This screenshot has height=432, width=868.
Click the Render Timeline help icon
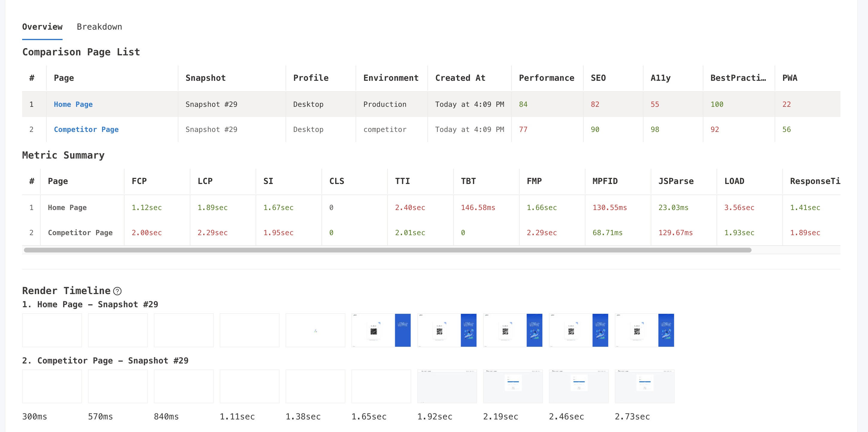point(117,291)
